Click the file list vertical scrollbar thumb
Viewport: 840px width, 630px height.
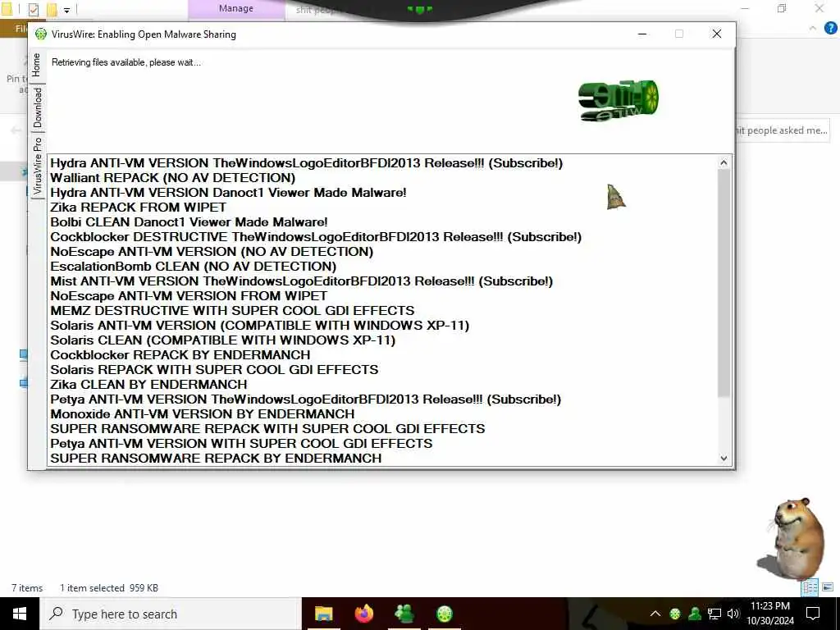724,283
